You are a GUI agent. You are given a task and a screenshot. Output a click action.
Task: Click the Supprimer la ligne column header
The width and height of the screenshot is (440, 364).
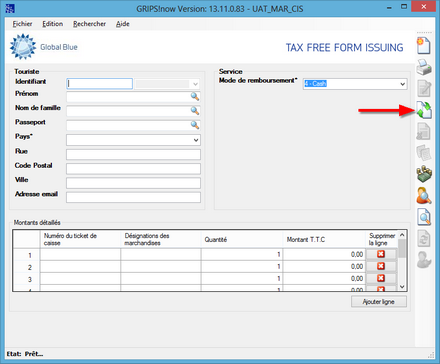click(382, 239)
